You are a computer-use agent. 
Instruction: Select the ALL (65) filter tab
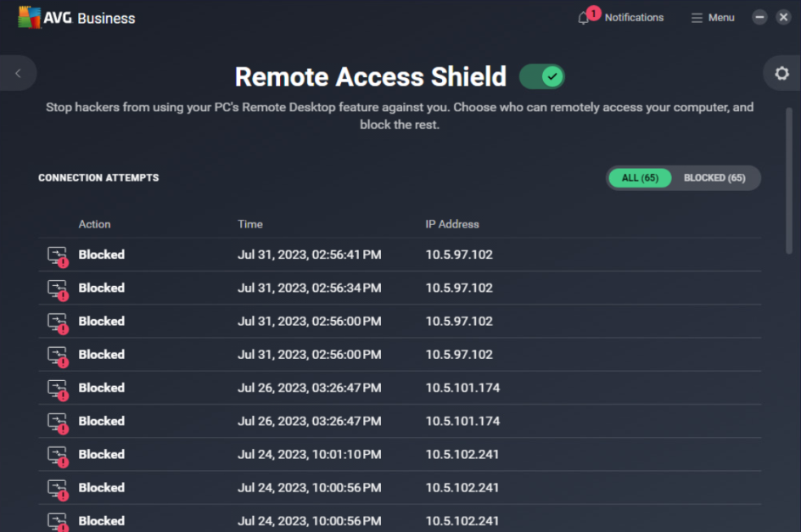640,177
